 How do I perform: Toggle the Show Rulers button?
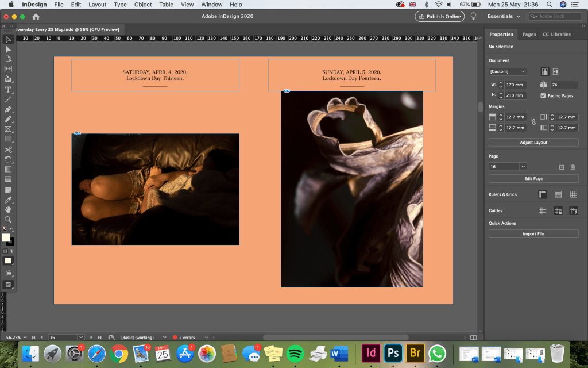click(543, 194)
